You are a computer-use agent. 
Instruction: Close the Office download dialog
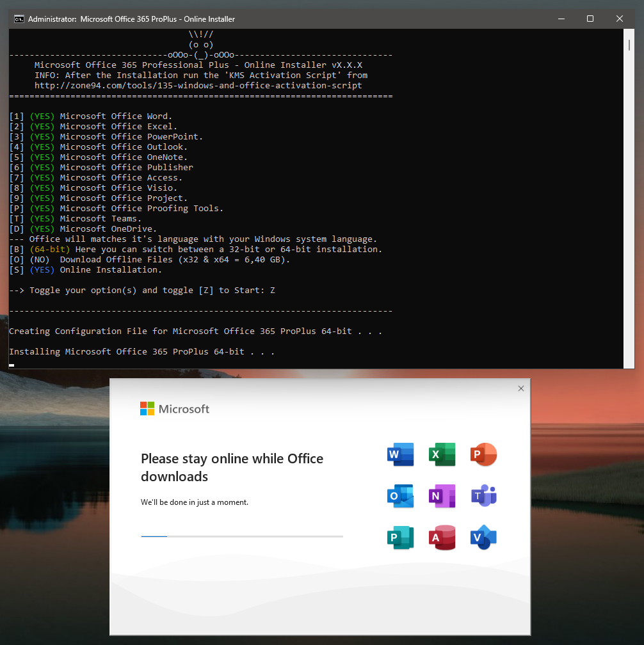click(520, 388)
